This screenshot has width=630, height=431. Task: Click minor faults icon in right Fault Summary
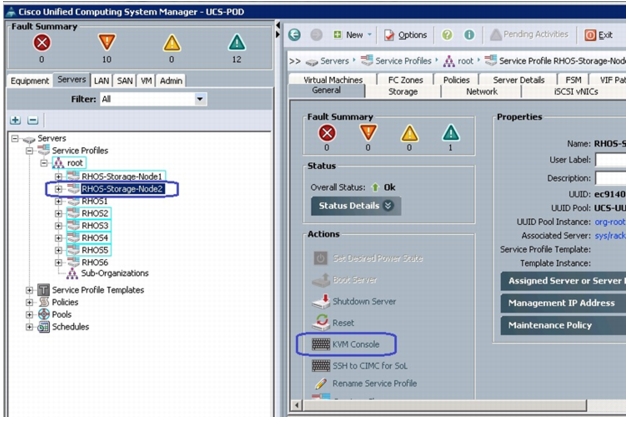[409, 133]
